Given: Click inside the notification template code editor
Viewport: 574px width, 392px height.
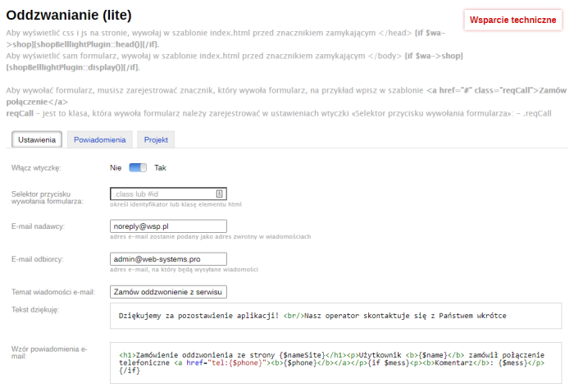Looking at the screenshot, I should point(335,362).
